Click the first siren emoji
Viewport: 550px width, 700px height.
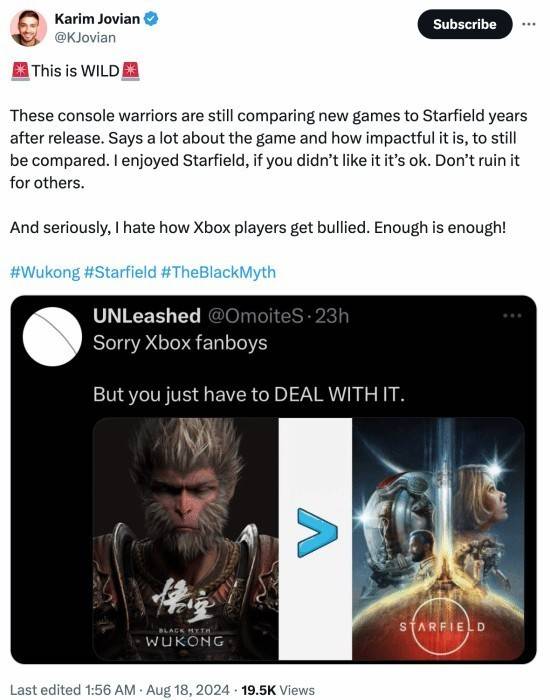coord(20,71)
